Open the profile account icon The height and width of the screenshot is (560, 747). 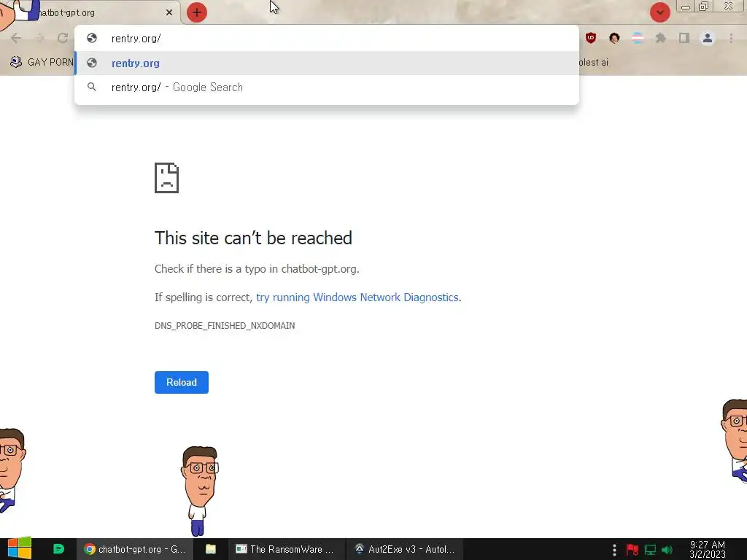pyautogui.click(x=708, y=38)
